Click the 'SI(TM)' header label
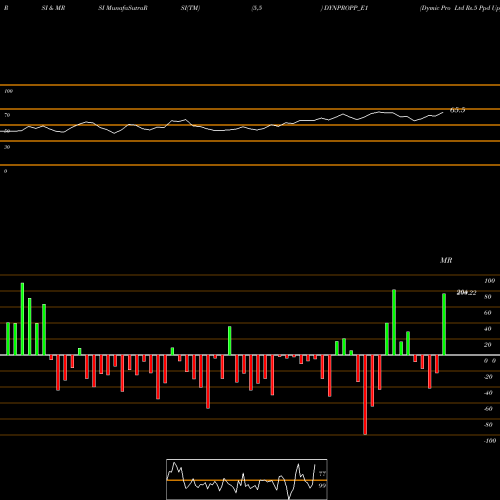The width and height of the screenshot is (500, 500). (190, 8)
